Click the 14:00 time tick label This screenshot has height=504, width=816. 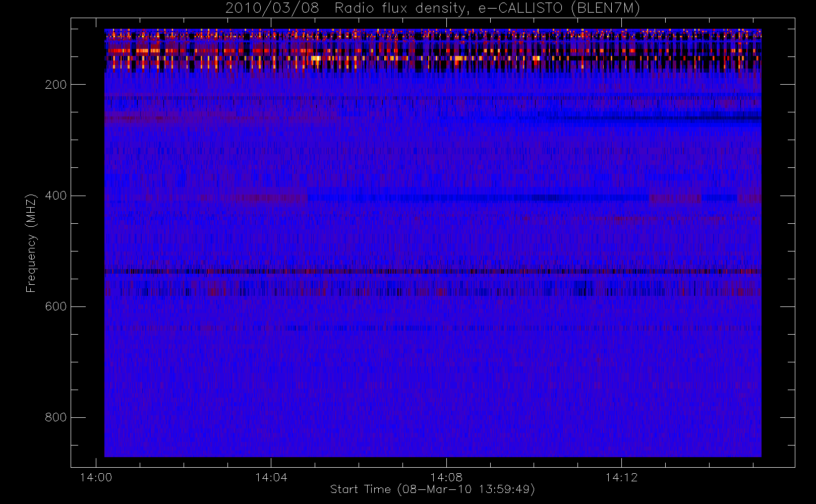(x=96, y=477)
